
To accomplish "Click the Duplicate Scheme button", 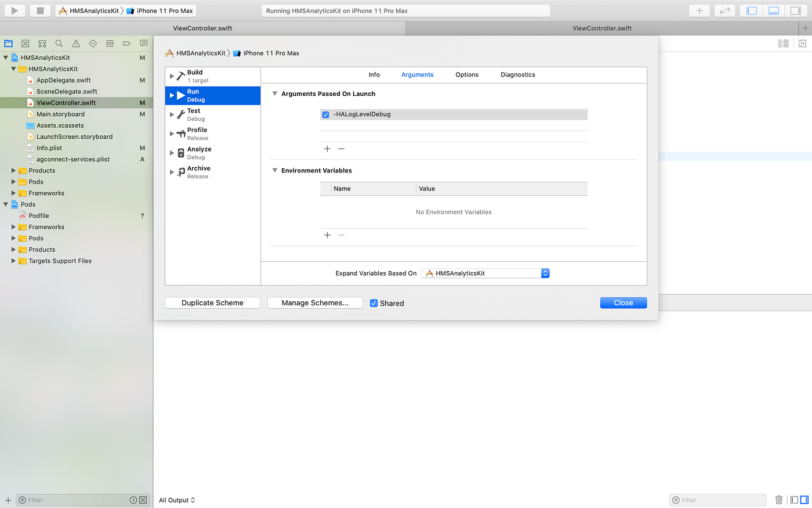I will [x=212, y=302].
